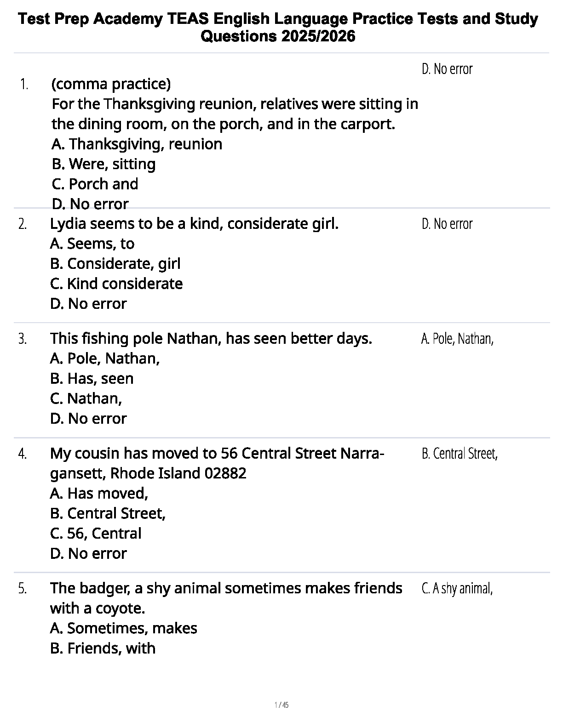
Task: Click the document title heading
Action: pyautogui.click(x=278, y=28)
